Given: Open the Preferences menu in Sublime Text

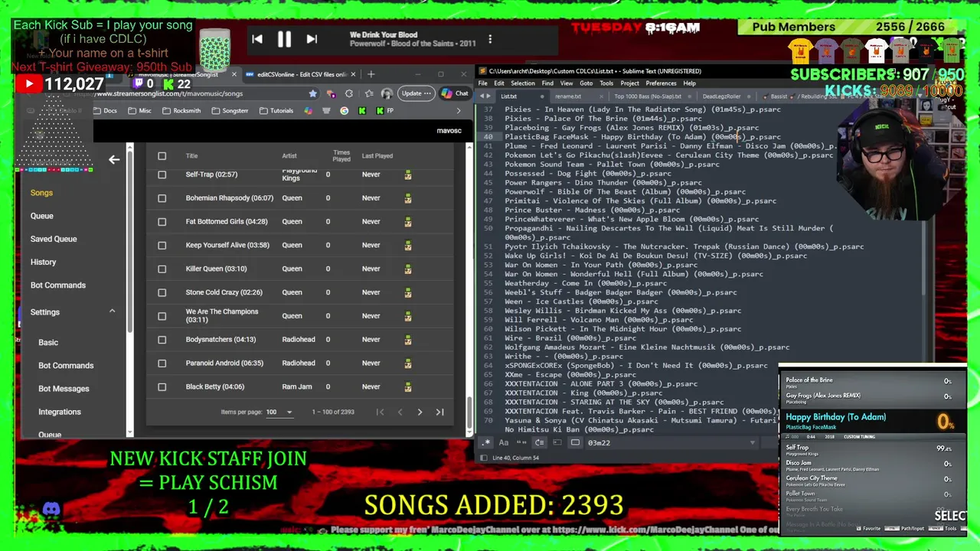Looking at the screenshot, I should tap(661, 83).
